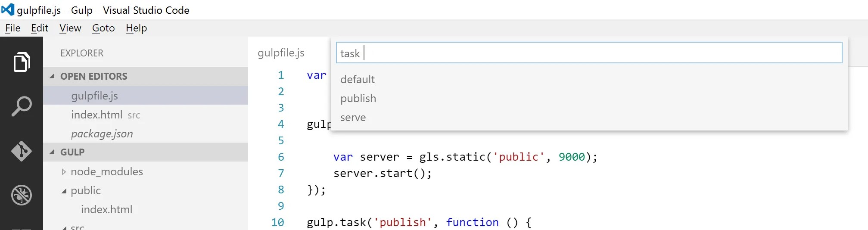Place cursor on the server.start(); code line
This screenshot has width=868, height=230.
[x=383, y=173]
